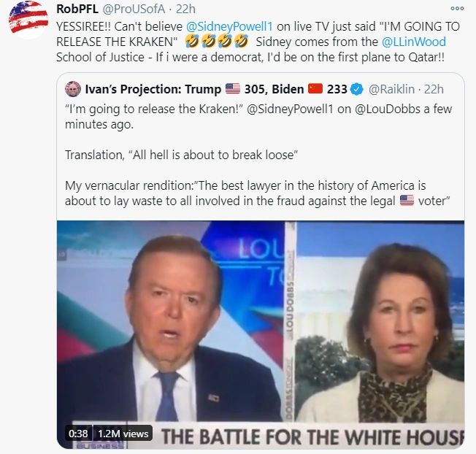This screenshot has width=476, height=454.
Task: Click the 1.2M views counter
Action: 123,434
